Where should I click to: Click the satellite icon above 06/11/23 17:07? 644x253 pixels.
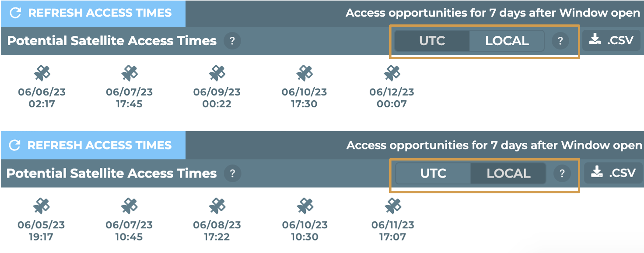[x=393, y=206]
